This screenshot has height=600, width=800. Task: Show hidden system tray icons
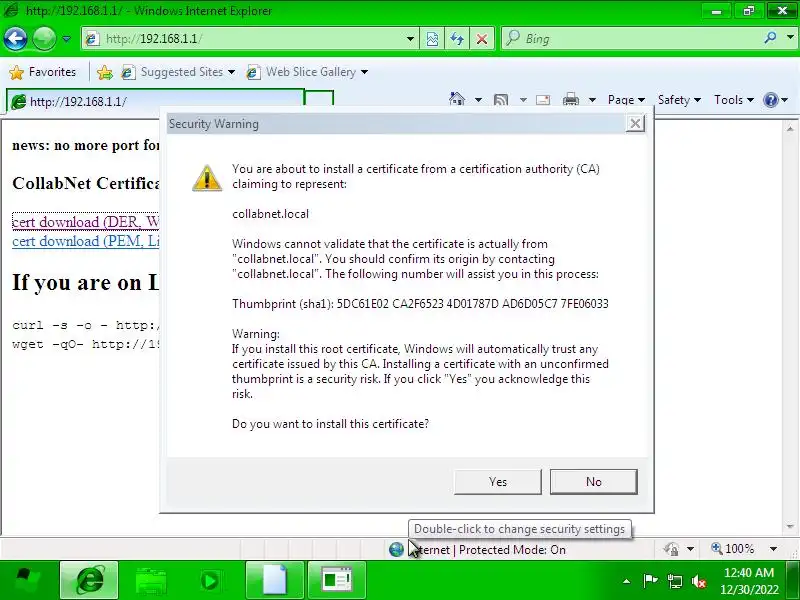coord(627,581)
